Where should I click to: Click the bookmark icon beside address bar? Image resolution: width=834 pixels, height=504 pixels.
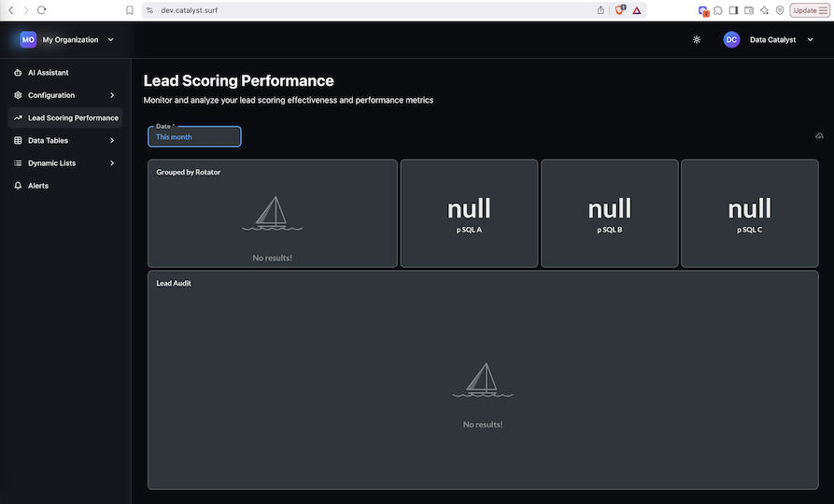pos(129,10)
